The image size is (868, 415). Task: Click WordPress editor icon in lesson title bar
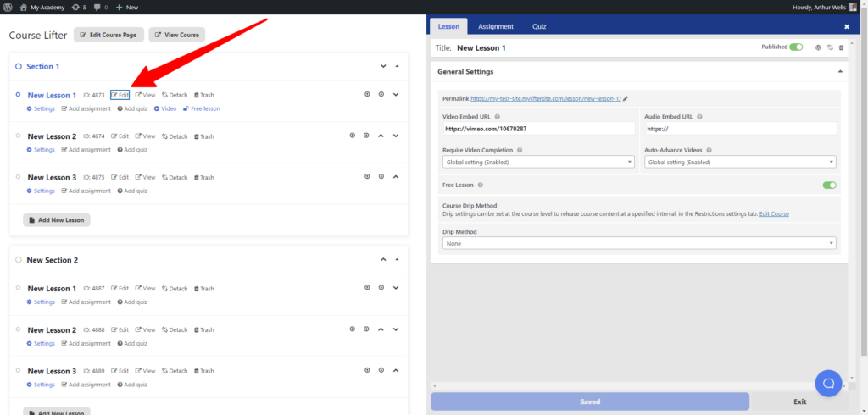click(x=818, y=47)
